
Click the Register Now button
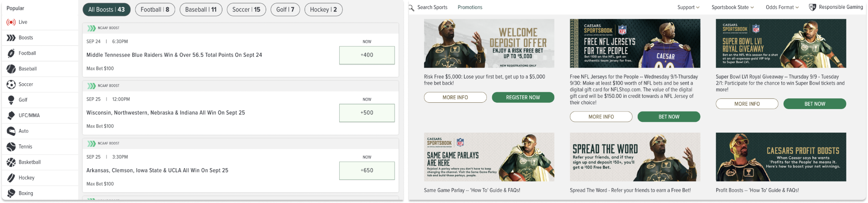click(x=523, y=98)
